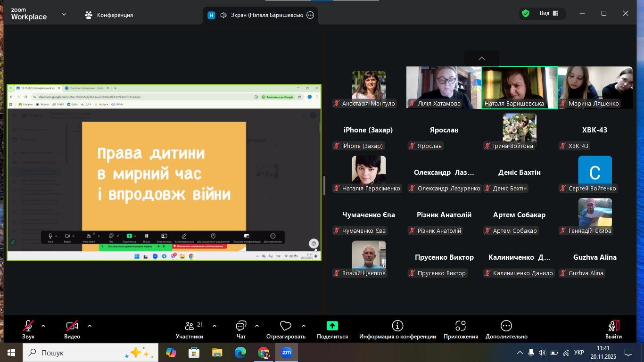This screenshot has height=362, width=644.
Task: Open Информация о конференции info icon
Action: coord(397,329)
